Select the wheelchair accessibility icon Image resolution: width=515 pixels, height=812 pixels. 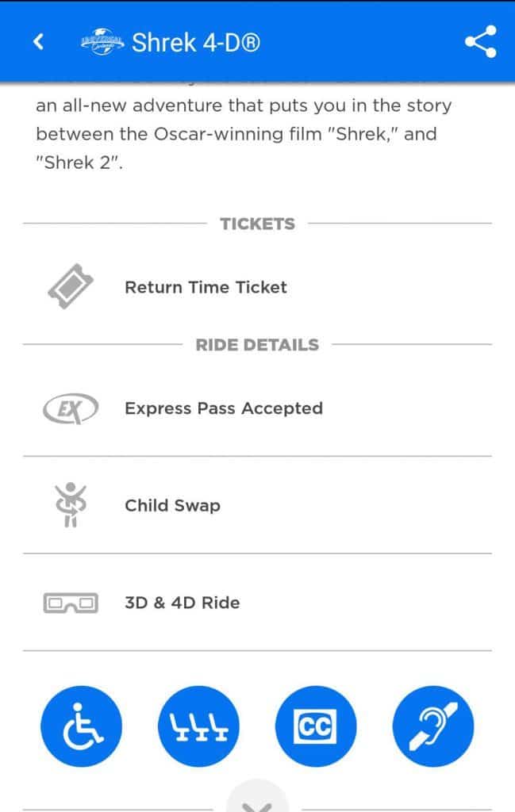point(82,726)
